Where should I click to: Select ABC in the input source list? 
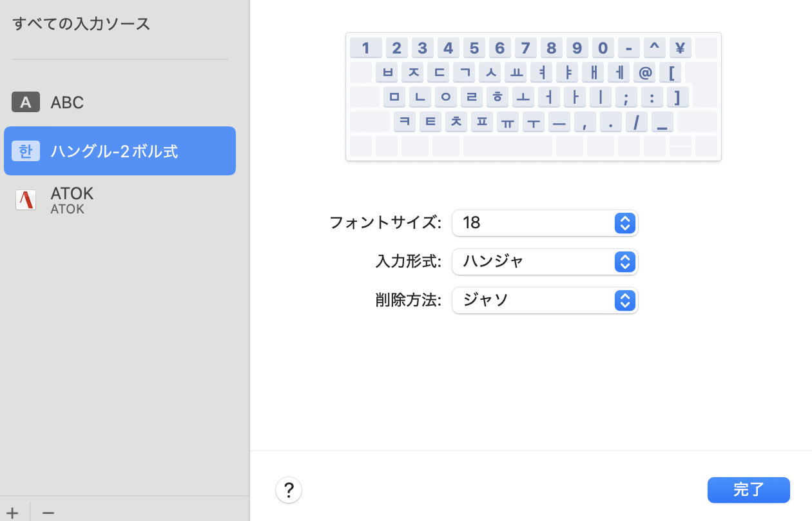point(67,103)
